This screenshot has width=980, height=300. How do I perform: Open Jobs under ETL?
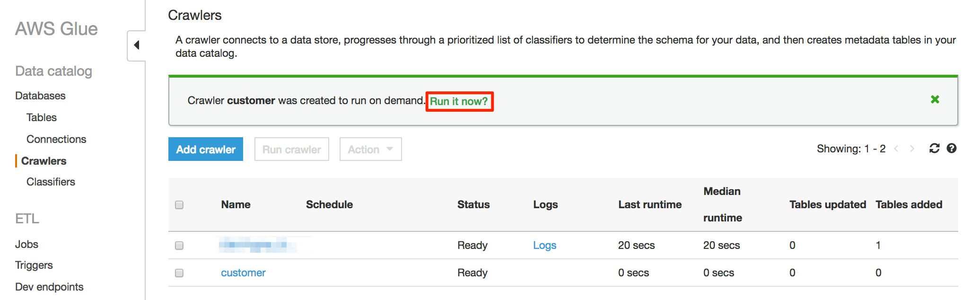click(26, 244)
